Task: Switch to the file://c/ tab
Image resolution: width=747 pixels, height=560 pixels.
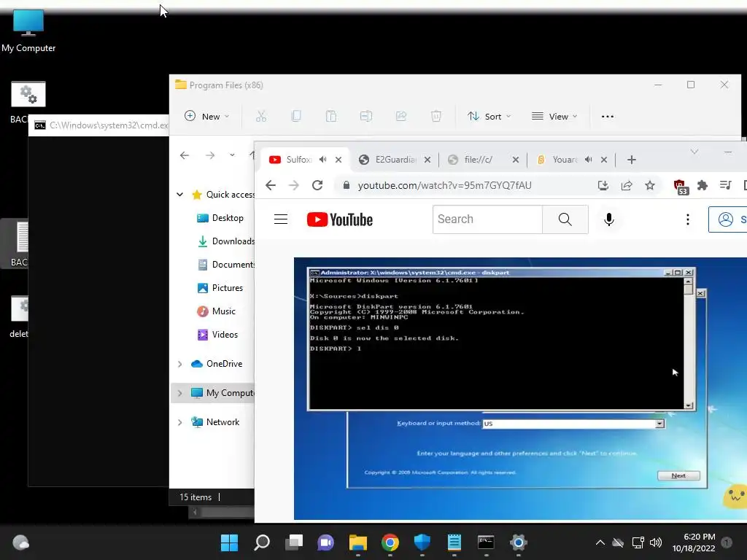Action: pos(477,160)
